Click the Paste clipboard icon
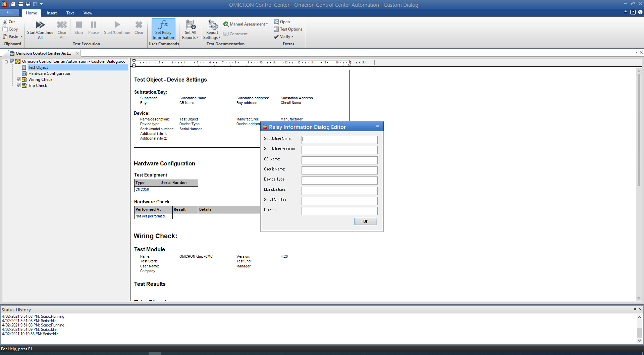The image size is (644, 355). point(5,37)
